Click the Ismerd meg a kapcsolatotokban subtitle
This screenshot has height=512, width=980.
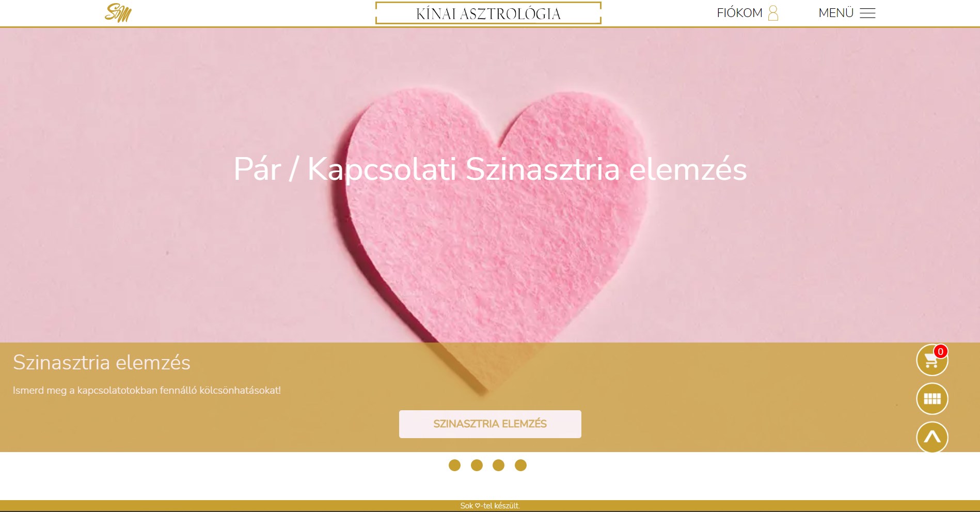point(147,390)
